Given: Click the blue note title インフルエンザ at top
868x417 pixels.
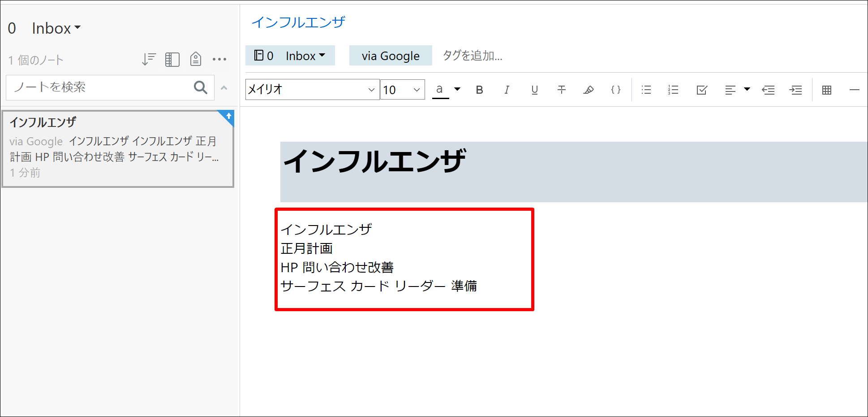Looking at the screenshot, I should pyautogui.click(x=298, y=22).
